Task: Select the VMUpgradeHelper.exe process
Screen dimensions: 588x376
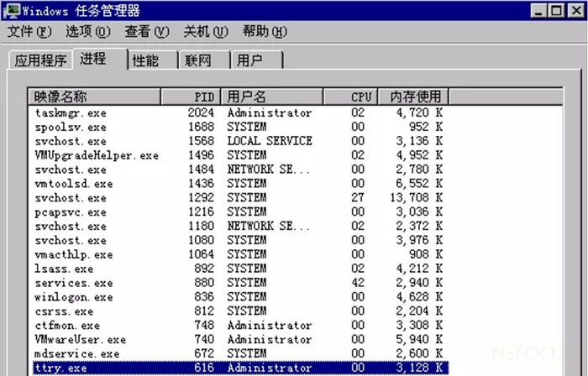Action: [x=239, y=155]
